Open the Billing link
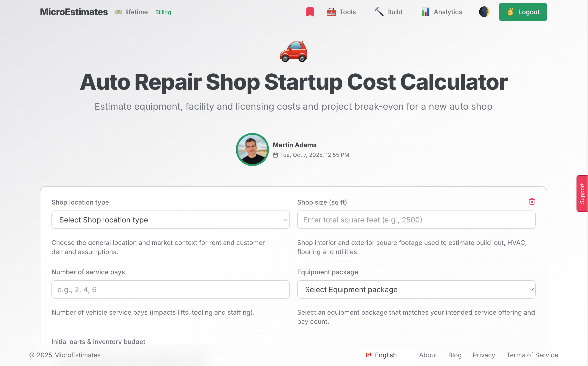The width and height of the screenshot is (588, 366). (x=163, y=12)
